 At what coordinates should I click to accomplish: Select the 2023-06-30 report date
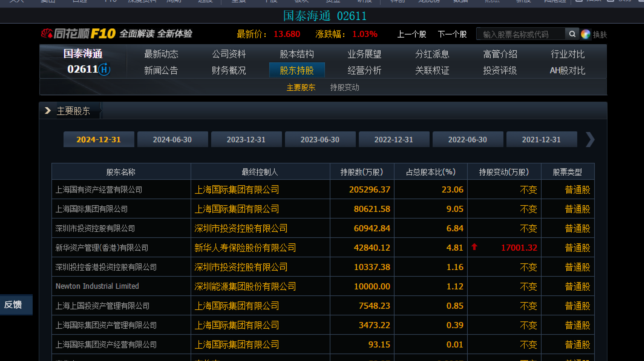point(320,139)
